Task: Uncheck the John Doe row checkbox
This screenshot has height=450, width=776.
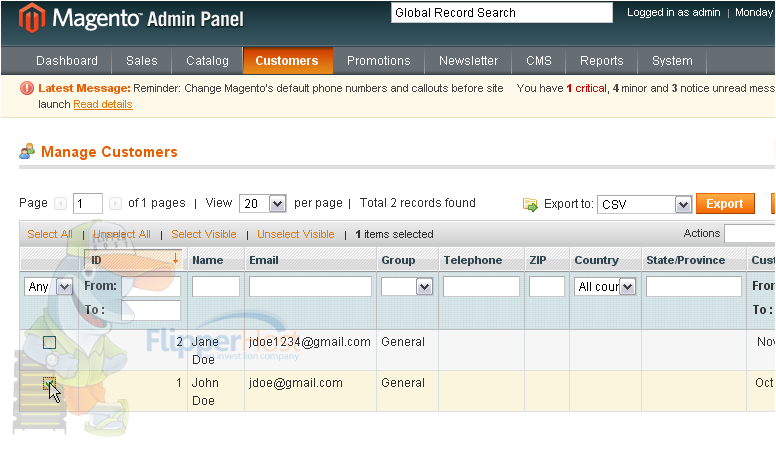Action: click(49, 384)
